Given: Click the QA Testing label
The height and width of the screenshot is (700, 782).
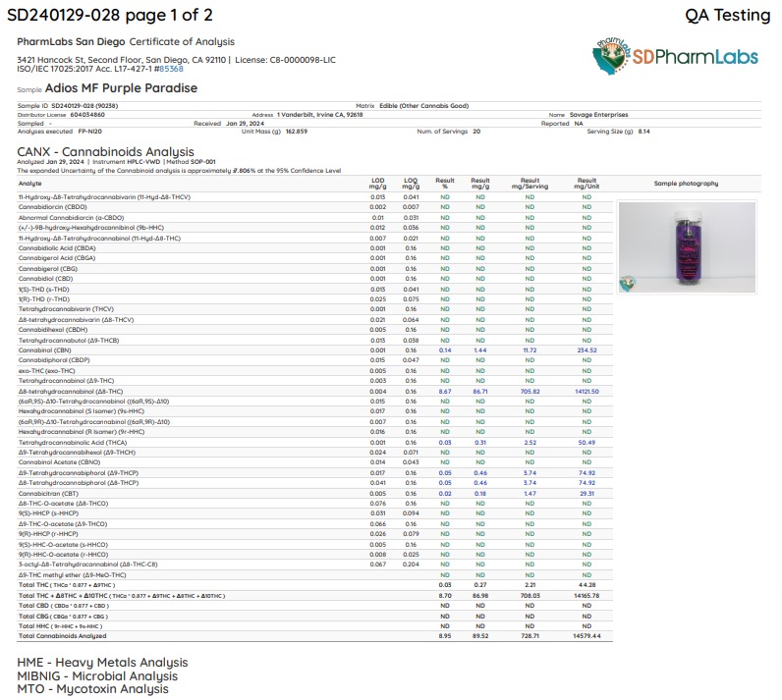Looking at the screenshot, I should (728, 15).
